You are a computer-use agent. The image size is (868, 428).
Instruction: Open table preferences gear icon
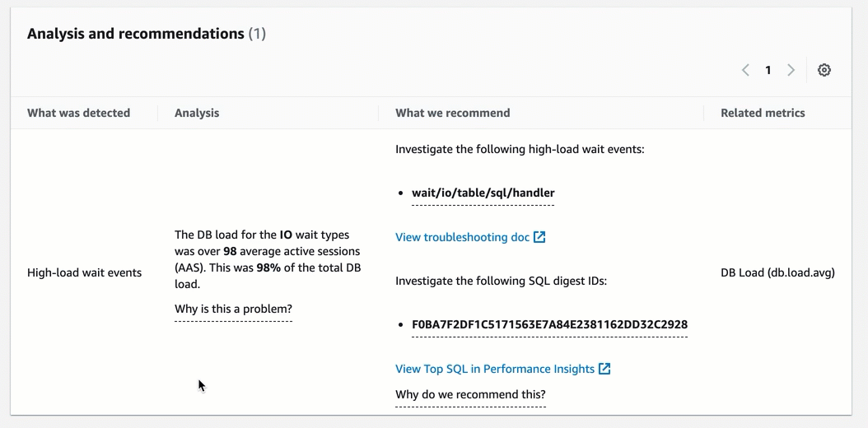[x=824, y=70]
